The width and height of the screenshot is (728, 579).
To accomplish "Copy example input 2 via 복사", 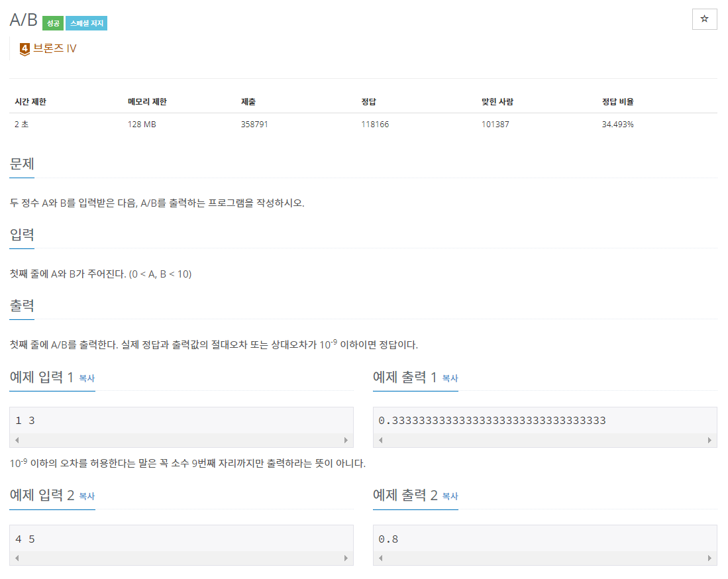I will pos(87,496).
